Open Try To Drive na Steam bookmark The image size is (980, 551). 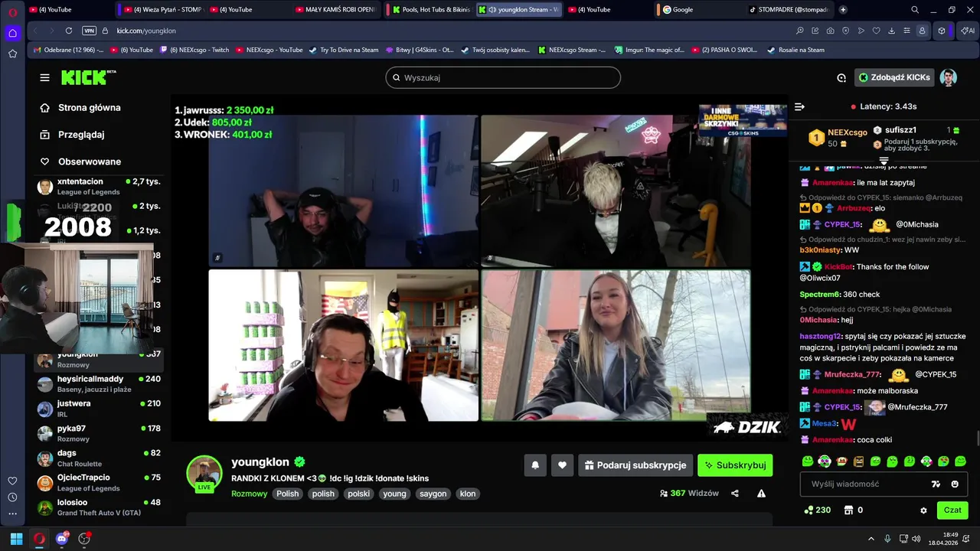(x=344, y=50)
